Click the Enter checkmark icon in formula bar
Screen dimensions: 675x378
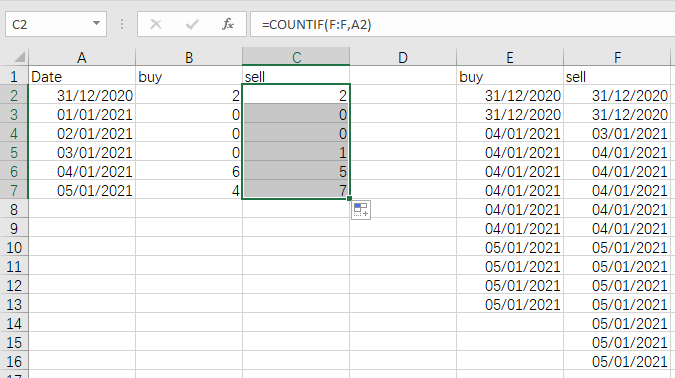tap(192, 25)
